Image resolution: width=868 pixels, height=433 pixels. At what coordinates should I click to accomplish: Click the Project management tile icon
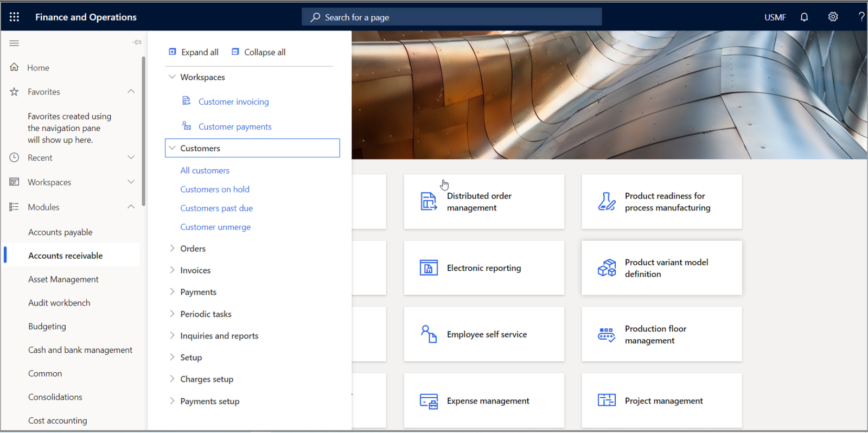pos(607,400)
